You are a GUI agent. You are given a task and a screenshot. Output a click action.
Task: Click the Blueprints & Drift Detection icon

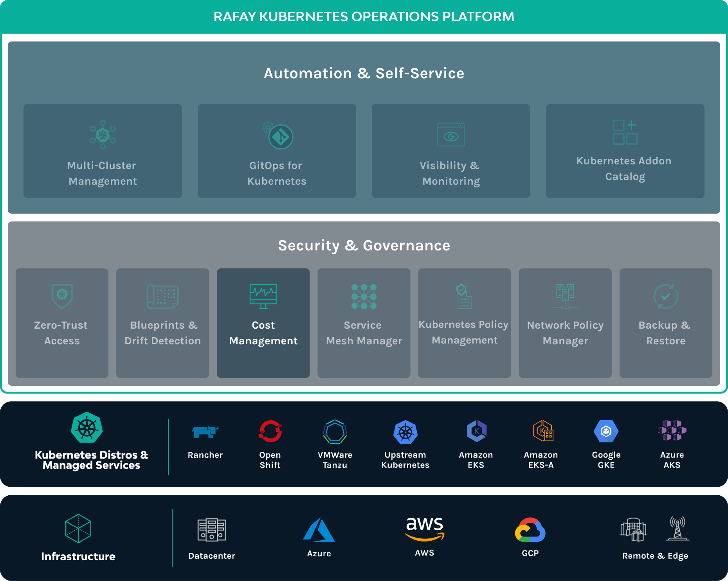click(x=163, y=296)
